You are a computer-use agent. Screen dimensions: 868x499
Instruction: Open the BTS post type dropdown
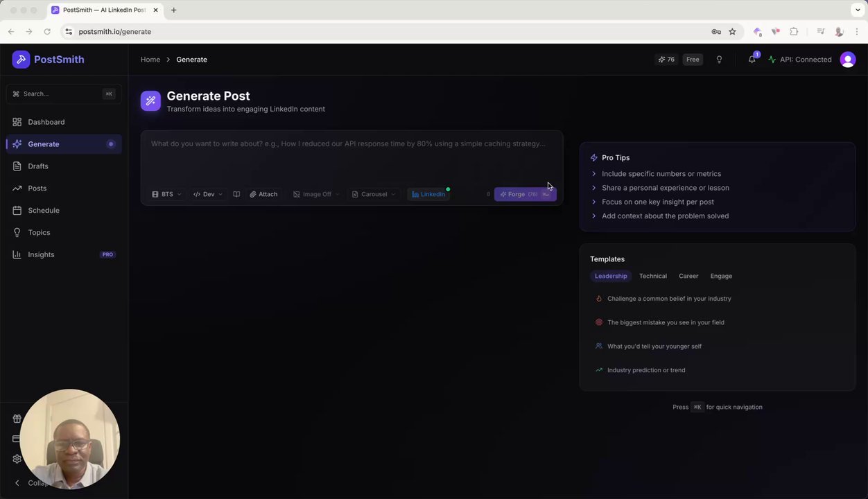coord(166,194)
